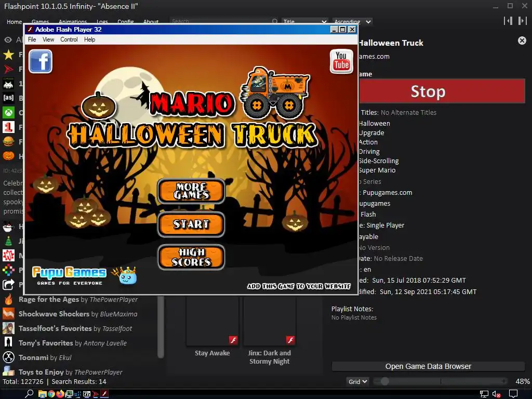Viewport: 532px width, 399px height.
Task: Close the Halloween Truck details sidebar
Action: [522, 41]
